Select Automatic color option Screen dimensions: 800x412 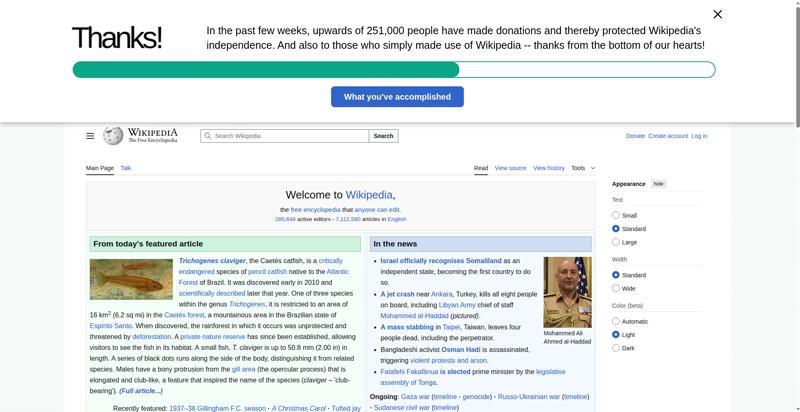pos(616,321)
